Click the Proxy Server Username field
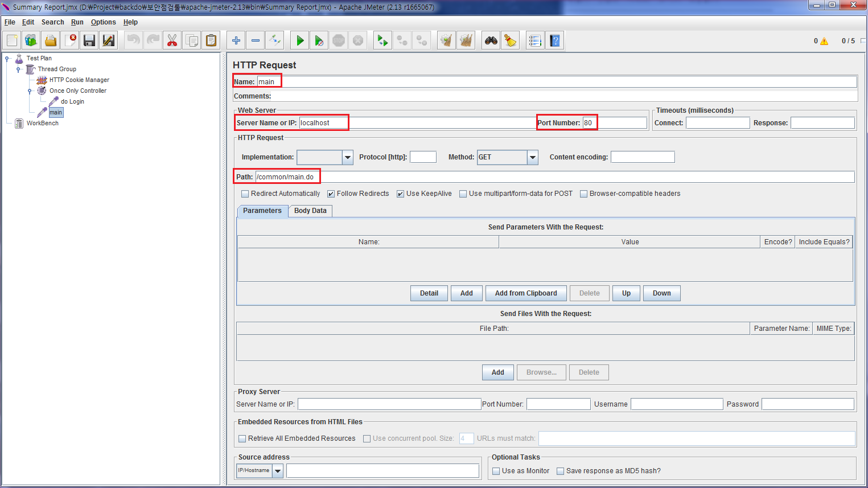 (677, 404)
